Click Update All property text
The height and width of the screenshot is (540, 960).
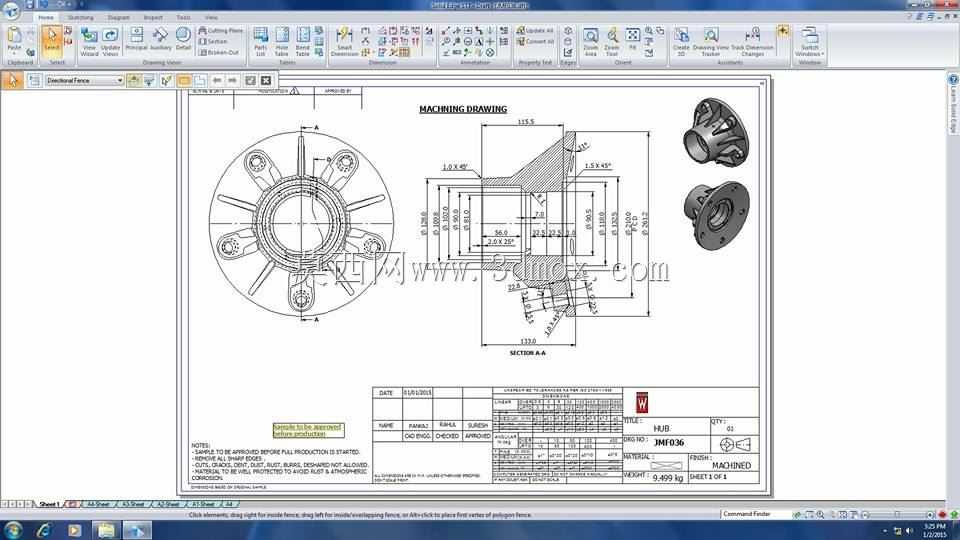pyautogui.click(x=535, y=30)
